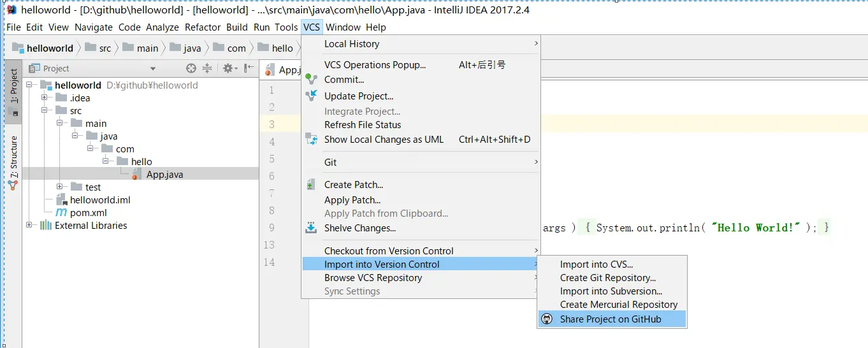The image size is (868, 348).
Task: Expand the External Libraries node
Action: (x=29, y=225)
